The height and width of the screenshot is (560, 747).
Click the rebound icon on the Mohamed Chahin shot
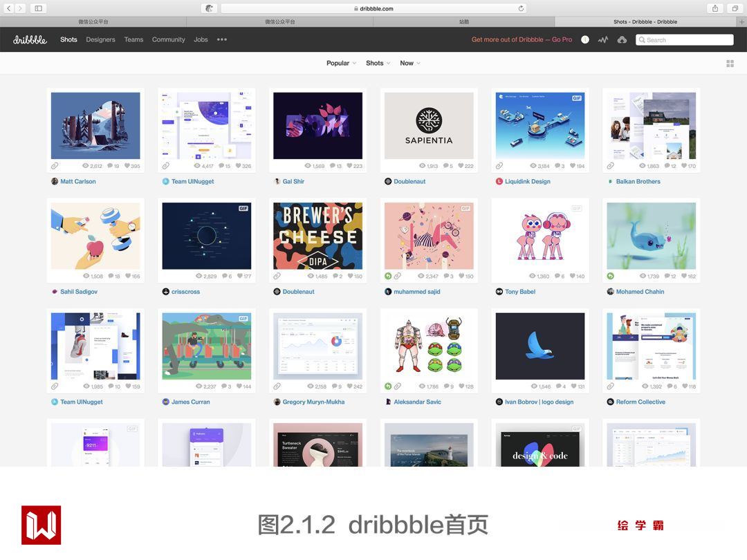(610, 276)
